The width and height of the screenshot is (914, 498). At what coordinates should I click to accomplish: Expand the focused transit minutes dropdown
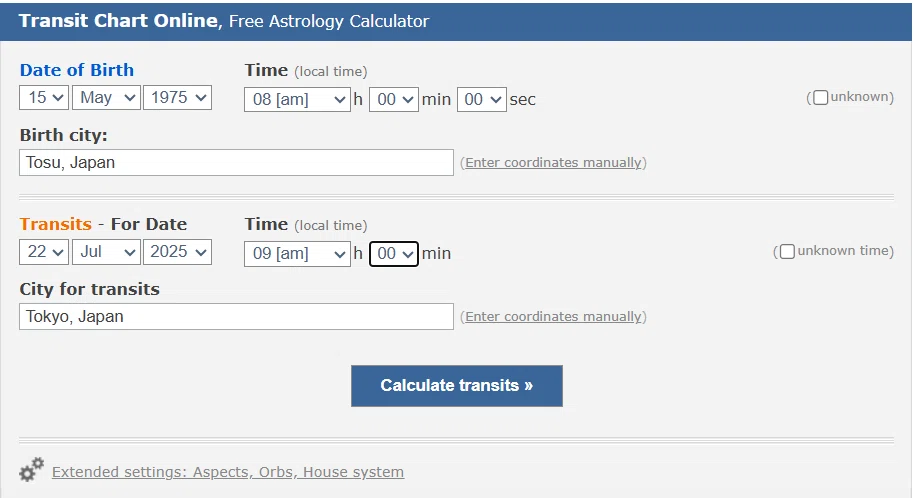393,254
